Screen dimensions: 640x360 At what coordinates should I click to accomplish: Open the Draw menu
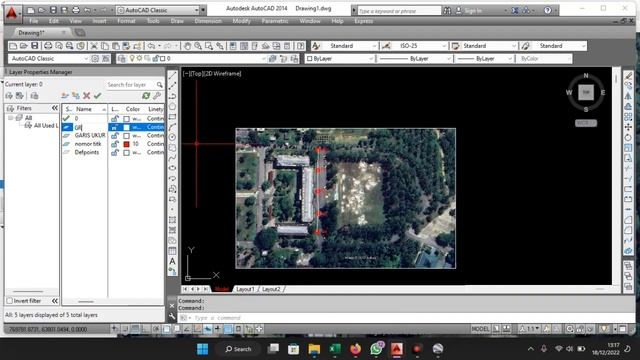click(x=177, y=21)
